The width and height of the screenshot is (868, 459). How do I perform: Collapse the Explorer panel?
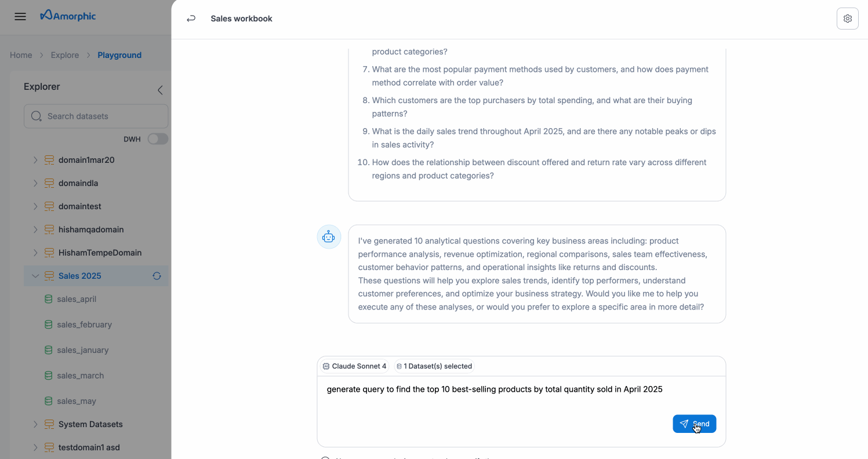point(160,90)
